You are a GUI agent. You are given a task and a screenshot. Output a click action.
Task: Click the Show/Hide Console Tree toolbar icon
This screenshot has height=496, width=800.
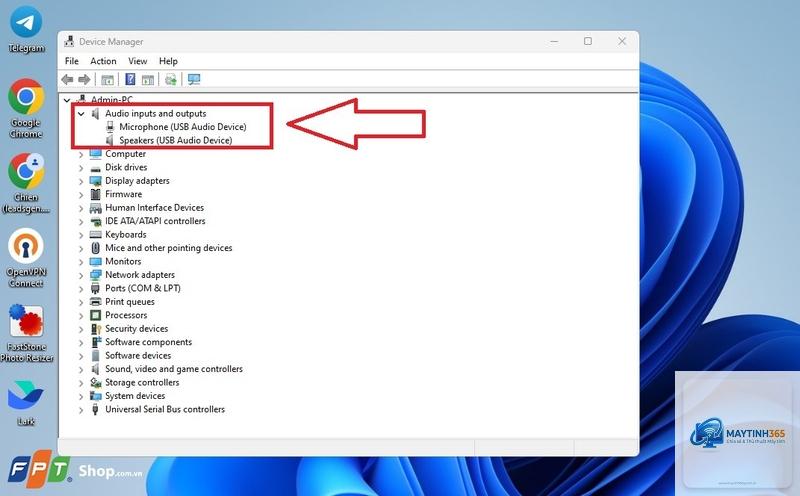[107, 80]
